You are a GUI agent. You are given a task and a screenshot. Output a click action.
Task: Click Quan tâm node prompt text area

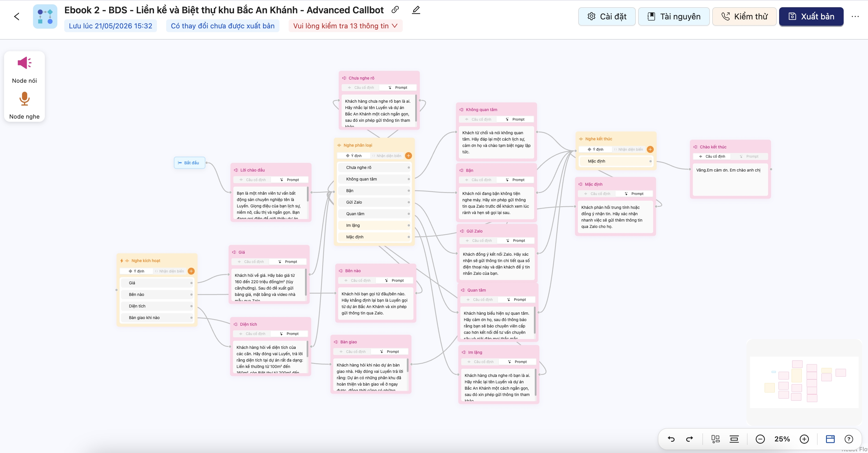coord(498,323)
